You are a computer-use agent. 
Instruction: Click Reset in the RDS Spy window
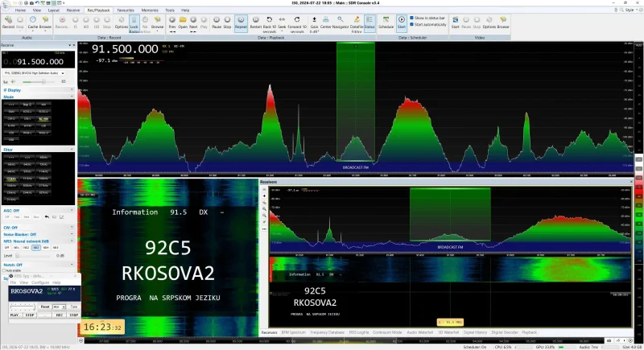45,307
